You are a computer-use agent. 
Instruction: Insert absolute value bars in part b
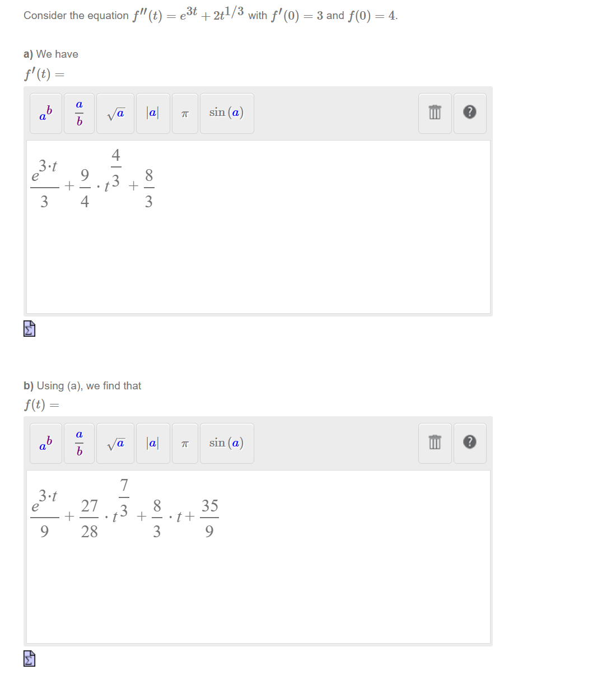[x=152, y=443]
